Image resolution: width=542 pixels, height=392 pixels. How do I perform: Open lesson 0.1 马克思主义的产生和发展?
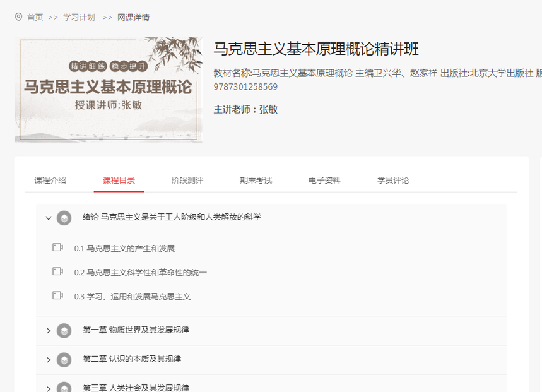click(124, 248)
